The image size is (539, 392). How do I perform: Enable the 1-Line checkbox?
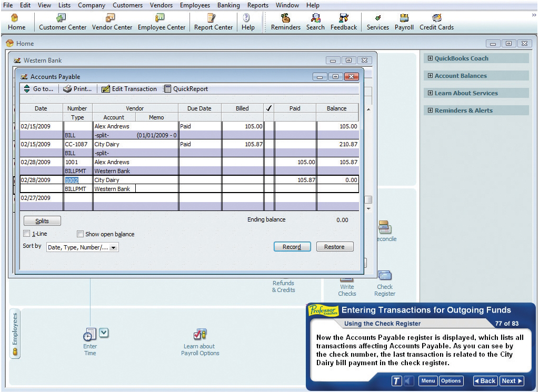pyautogui.click(x=27, y=234)
